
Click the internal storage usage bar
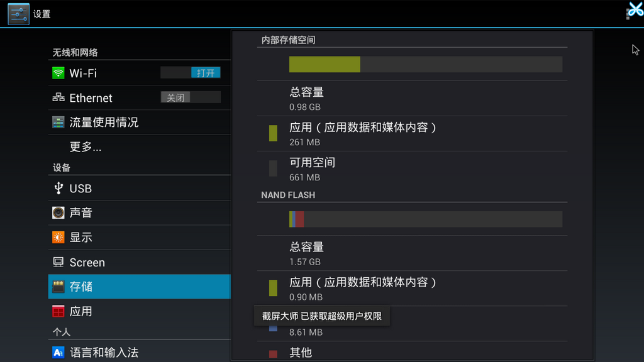[425, 64]
